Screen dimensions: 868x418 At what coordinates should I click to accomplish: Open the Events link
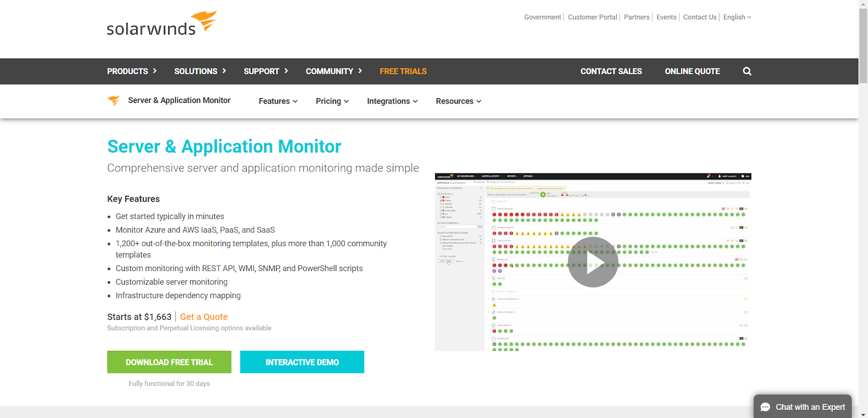click(666, 17)
